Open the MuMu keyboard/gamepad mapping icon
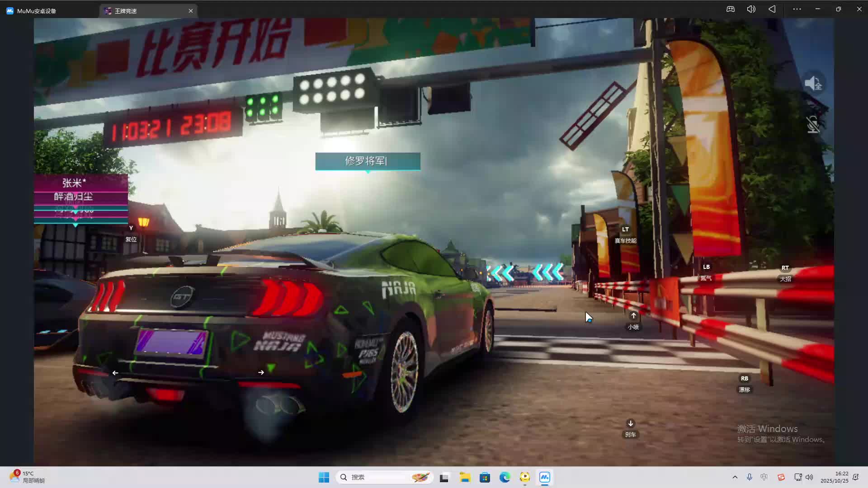The height and width of the screenshot is (488, 868). tap(731, 9)
